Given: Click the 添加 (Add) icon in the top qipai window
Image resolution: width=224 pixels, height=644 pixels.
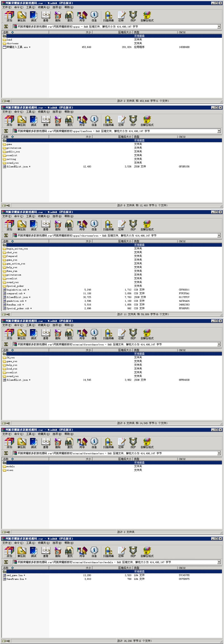Looking at the screenshot, I should click(9, 16).
